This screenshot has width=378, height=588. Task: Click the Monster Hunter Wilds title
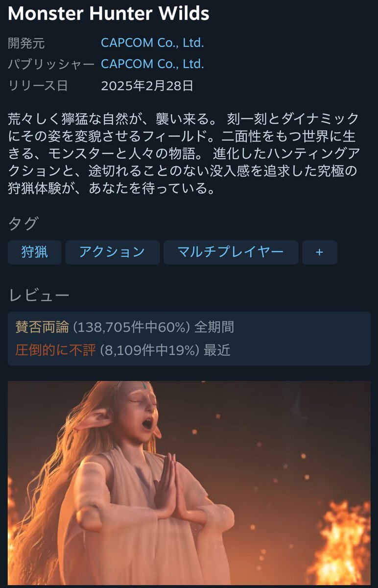109,14
